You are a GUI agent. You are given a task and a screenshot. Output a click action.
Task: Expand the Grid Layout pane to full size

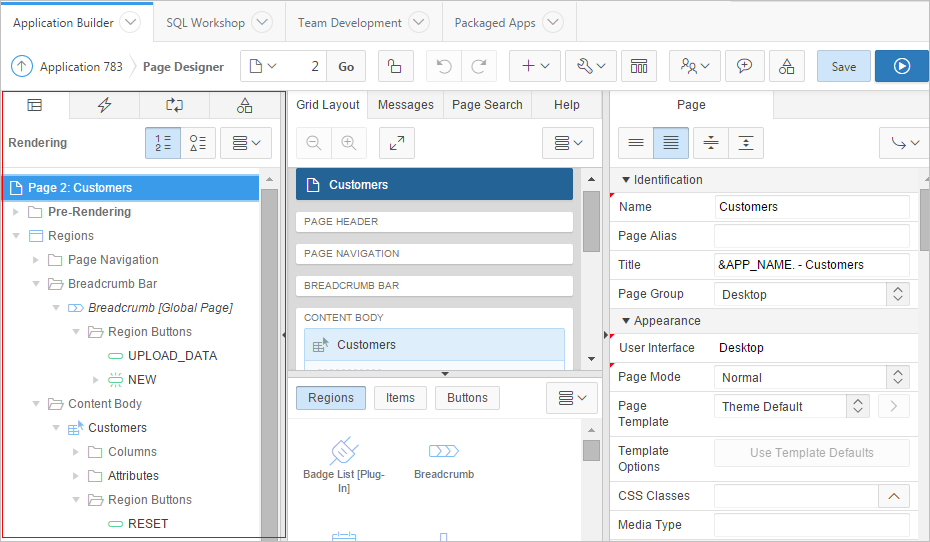tap(397, 143)
